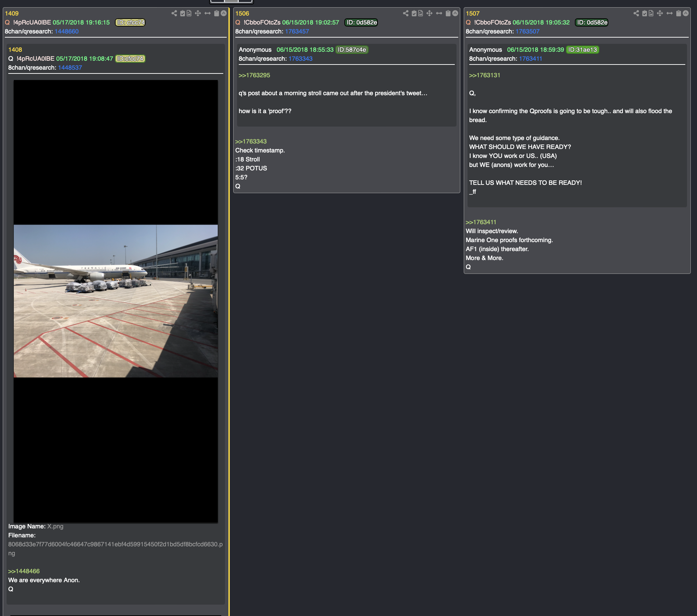Open qresearch link 1448660
The height and width of the screenshot is (616, 697).
(x=67, y=31)
